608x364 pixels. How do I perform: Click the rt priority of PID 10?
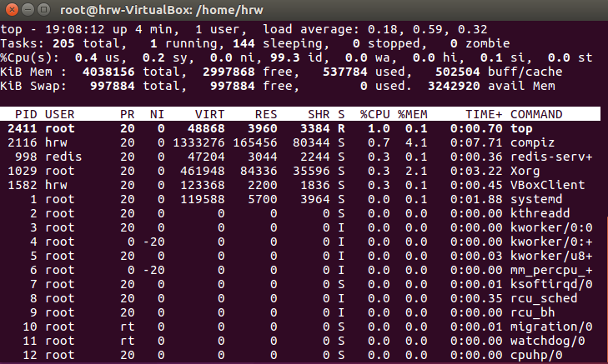coord(128,327)
